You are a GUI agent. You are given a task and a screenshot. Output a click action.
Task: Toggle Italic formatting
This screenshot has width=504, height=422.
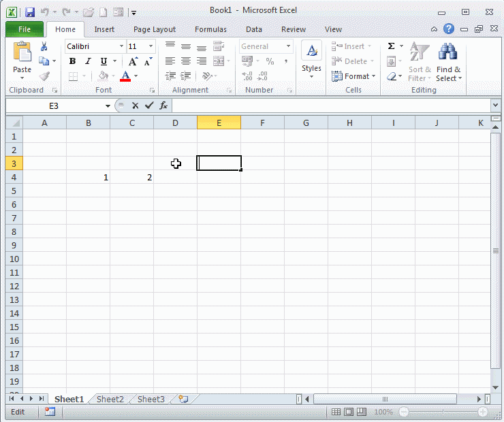click(x=88, y=61)
